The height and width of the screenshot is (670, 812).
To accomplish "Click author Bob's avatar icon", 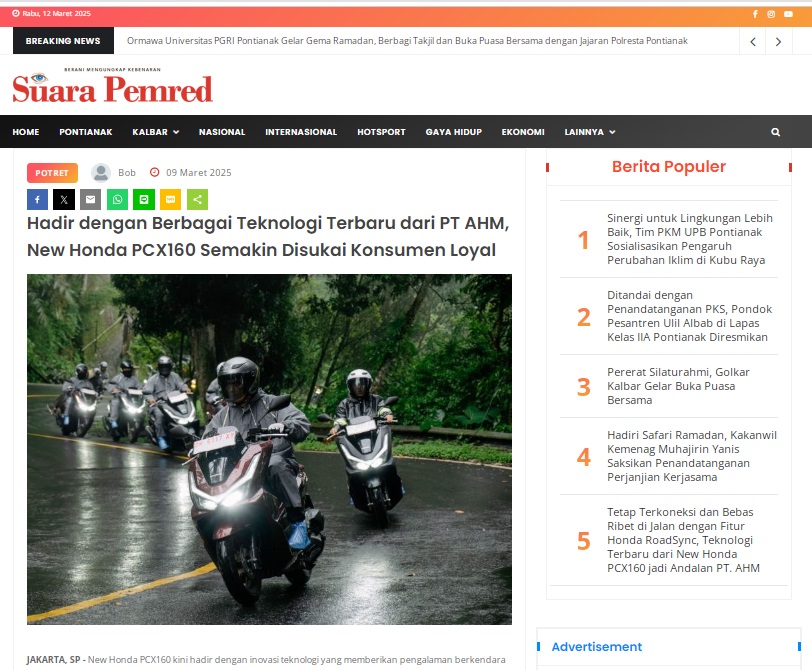I will [101, 173].
